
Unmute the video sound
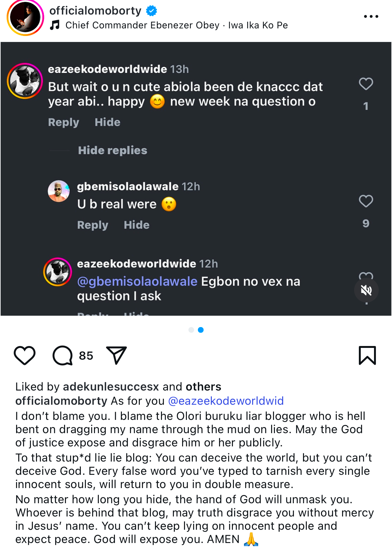tap(366, 290)
